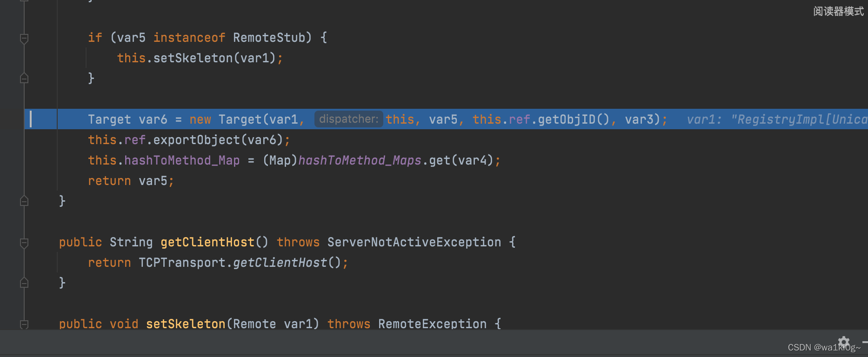The image size is (868, 357).
Task: Click fold end marker closing getClientHost method
Action: click(x=25, y=283)
